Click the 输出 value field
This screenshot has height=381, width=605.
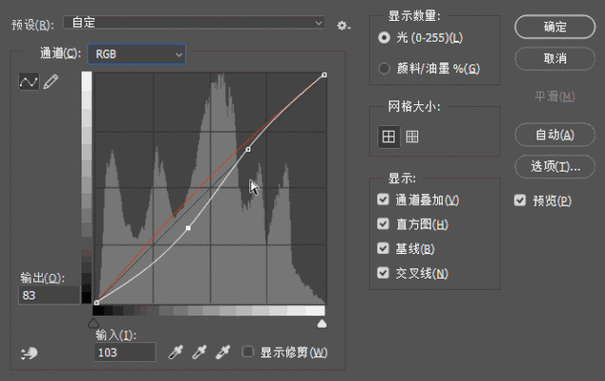tap(49, 295)
